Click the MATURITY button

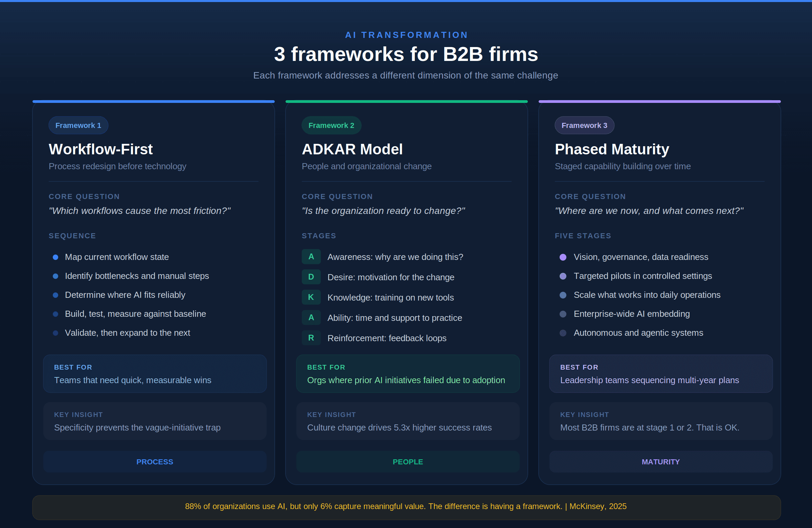[x=661, y=461]
